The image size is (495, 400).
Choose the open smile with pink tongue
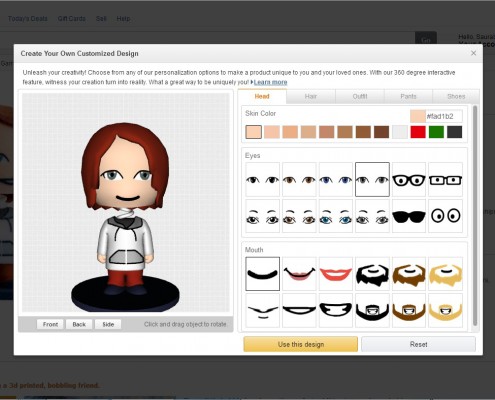pos(299,274)
